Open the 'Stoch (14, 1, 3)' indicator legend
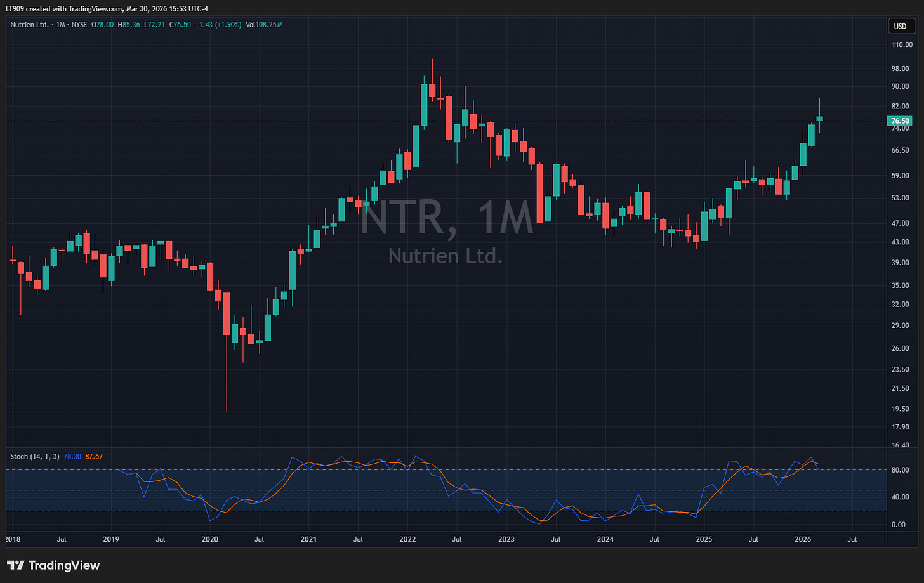The width and height of the screenshot is (924, 583). pyautogui.click(x=35, y=456)
